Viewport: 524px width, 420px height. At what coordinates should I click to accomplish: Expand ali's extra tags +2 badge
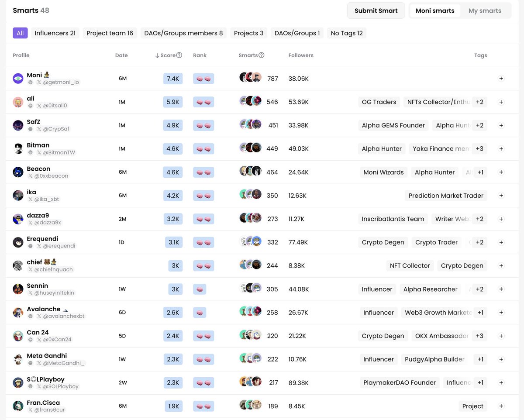pyautogui.click(x=479, y=102)
